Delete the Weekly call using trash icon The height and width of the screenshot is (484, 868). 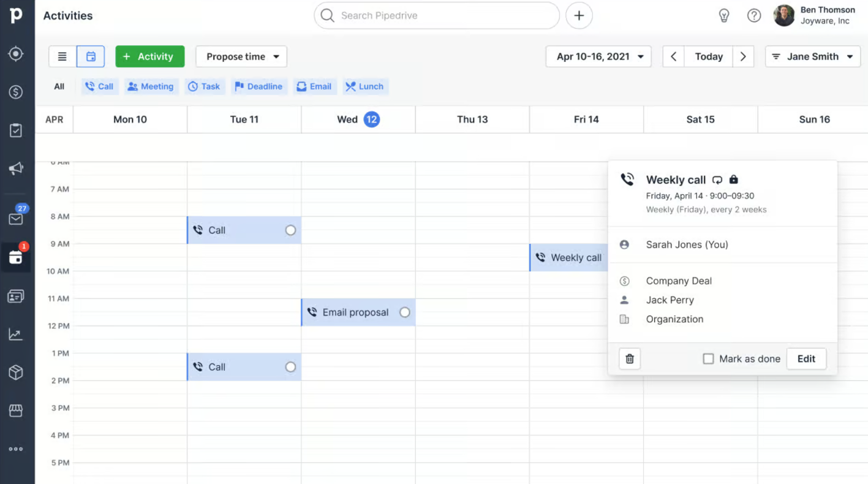point(630,359)
